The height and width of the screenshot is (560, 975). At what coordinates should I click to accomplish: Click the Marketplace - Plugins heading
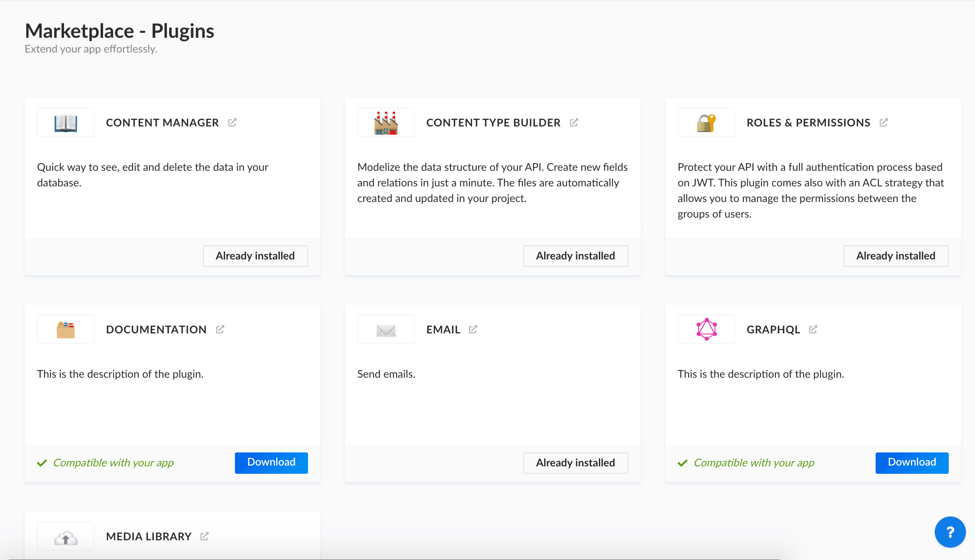click(120, 31)
